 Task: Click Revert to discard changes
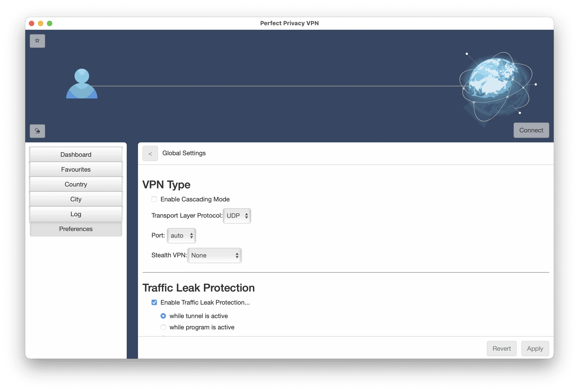tap(501, 349)
